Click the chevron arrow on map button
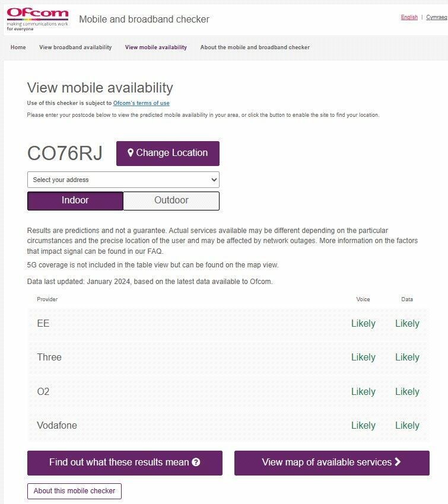The width and height of the screenshot is (448, 504). click(x=398, y=462)
